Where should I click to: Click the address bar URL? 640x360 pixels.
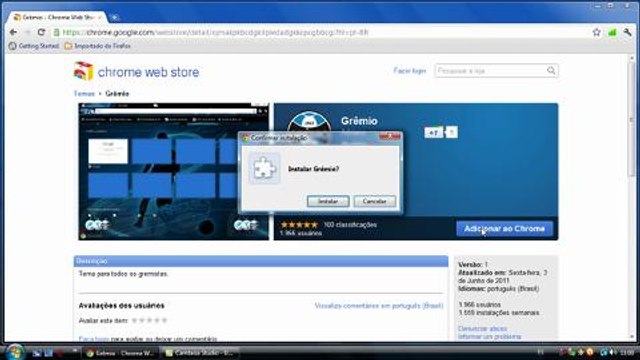tap(216, 32)
